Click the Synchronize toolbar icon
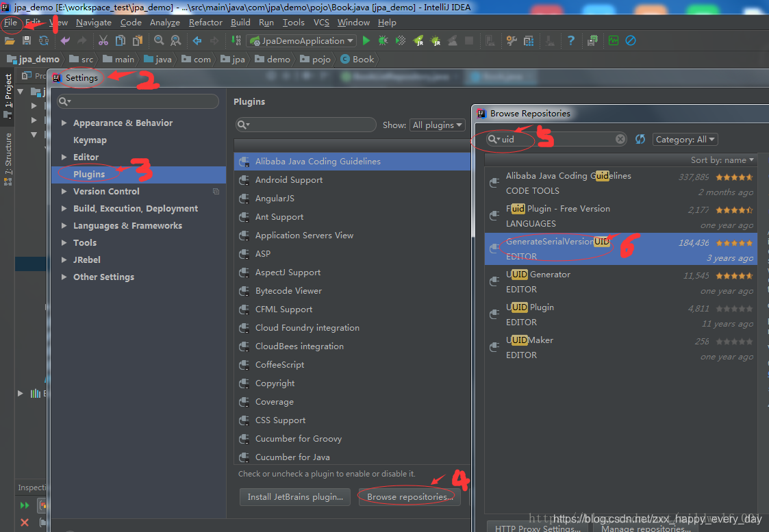 click(44, 40)
